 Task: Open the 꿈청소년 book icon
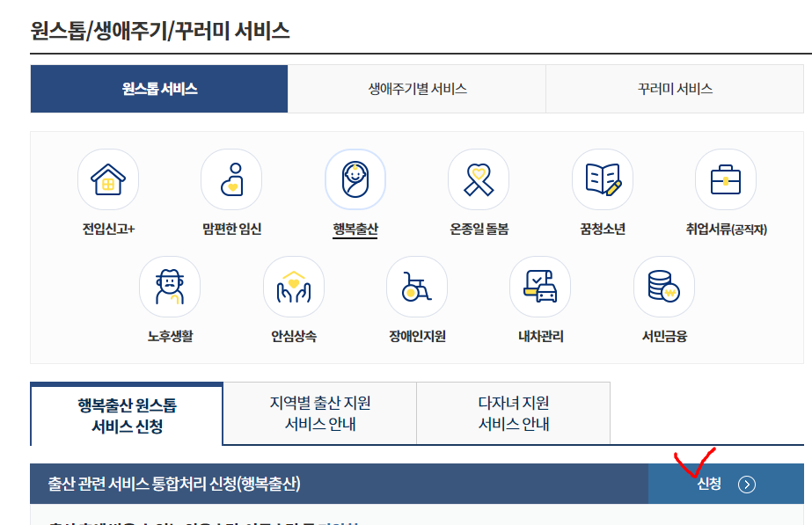(602, 179)
